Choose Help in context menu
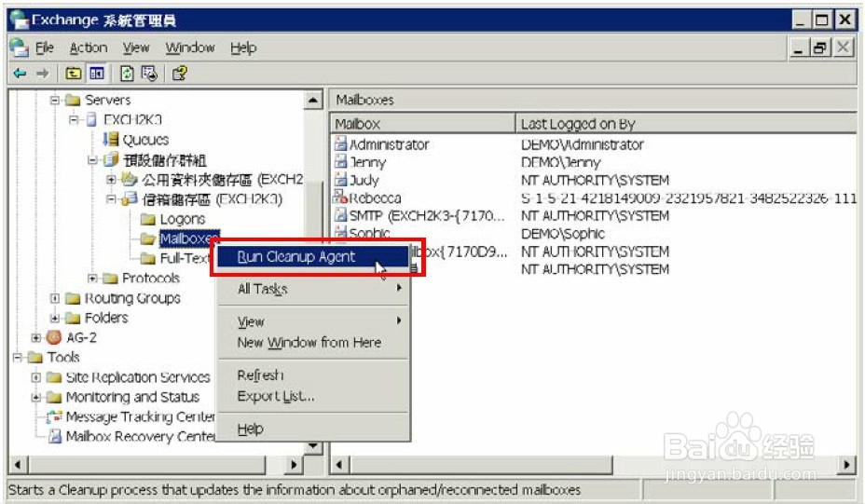The image size is (865, 504). click(x=313, y=429)
